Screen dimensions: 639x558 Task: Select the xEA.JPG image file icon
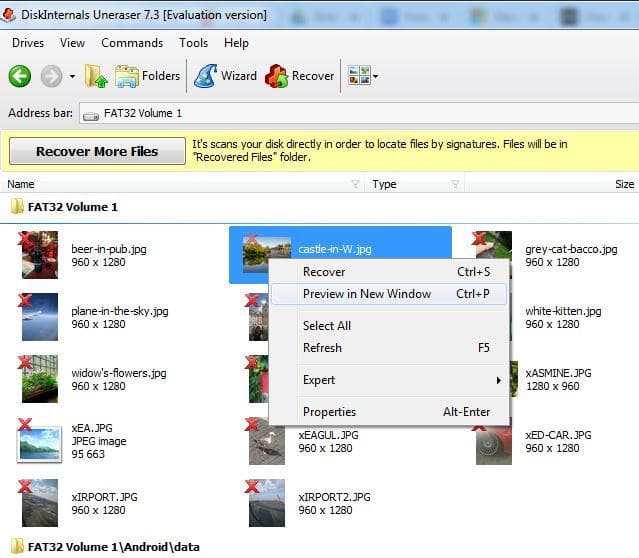click(40, 440)
